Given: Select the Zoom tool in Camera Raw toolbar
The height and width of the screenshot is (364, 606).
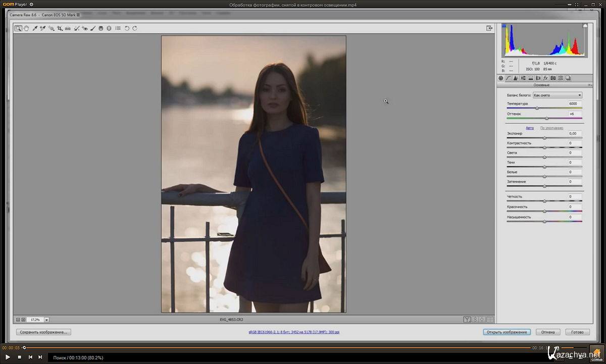Looking at the screenshot, I should [18, 28].
